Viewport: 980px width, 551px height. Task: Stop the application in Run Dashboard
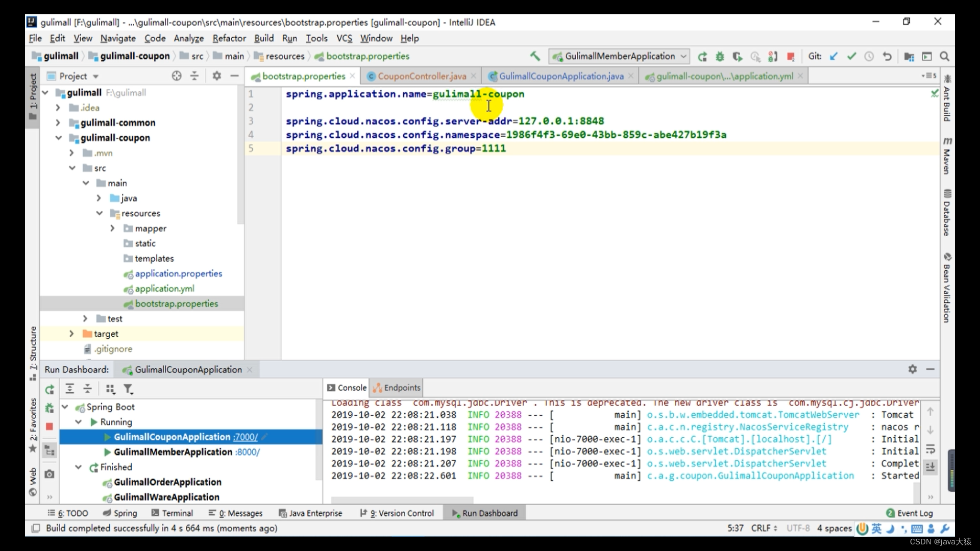click(50, 427)
